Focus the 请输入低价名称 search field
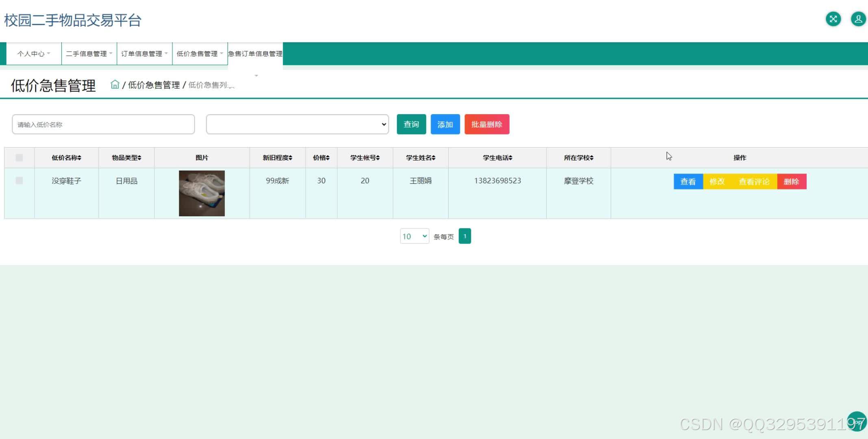 click(x=103, y=124)
